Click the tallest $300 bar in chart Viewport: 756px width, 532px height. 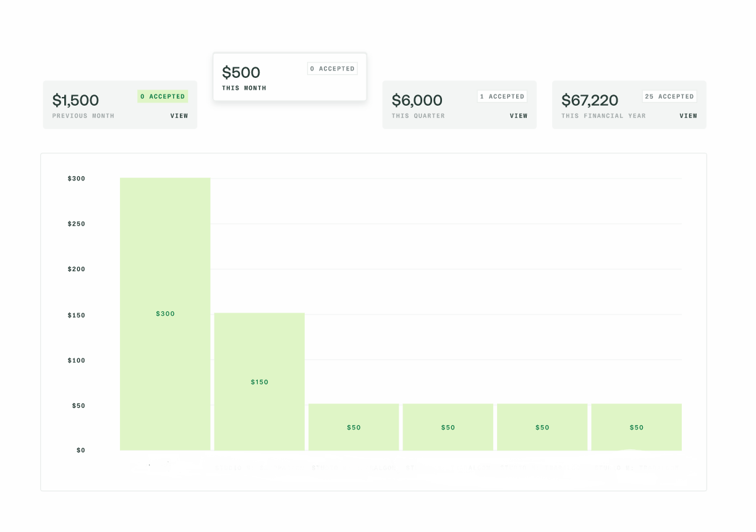tap(165, 314)
